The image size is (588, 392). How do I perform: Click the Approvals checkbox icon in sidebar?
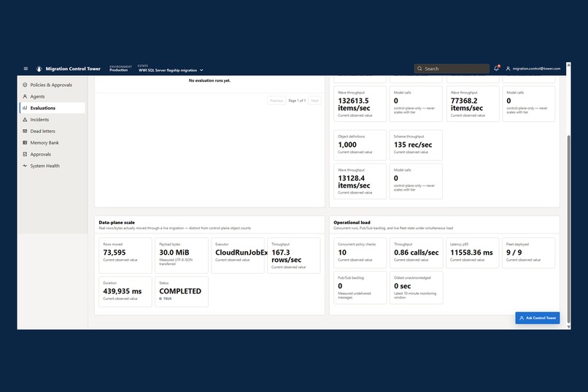(x=25, y=154)
